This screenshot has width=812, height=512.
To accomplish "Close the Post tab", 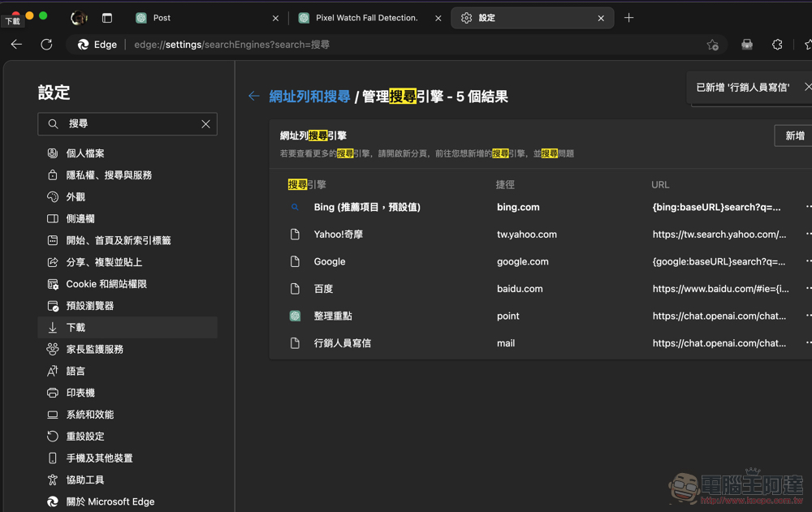I will click(x=275, y=18).
